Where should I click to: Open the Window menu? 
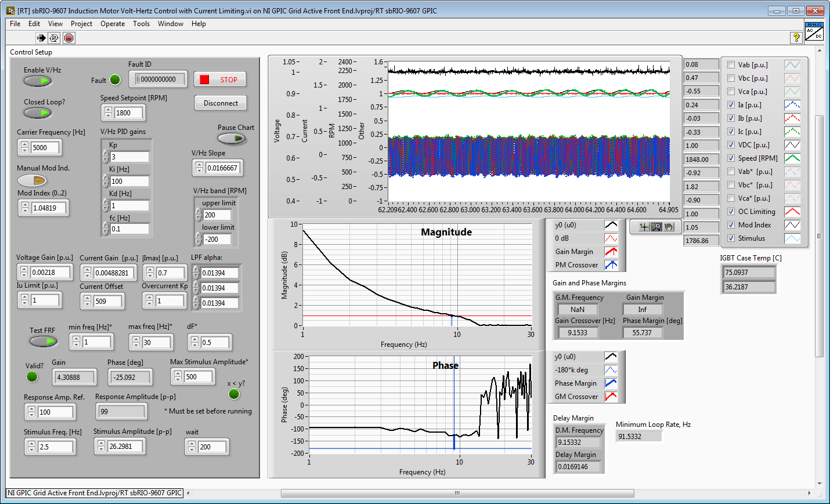[x=171, y=24]
